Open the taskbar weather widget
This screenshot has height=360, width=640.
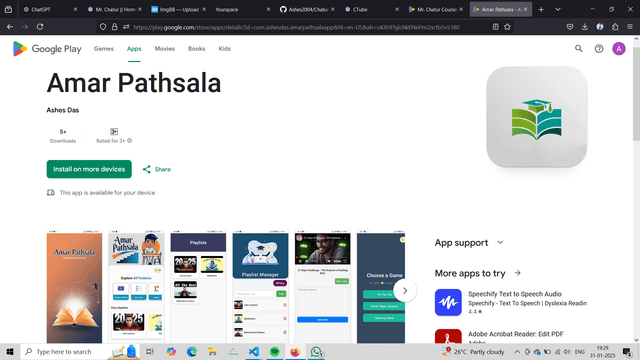tap(473, 352)
